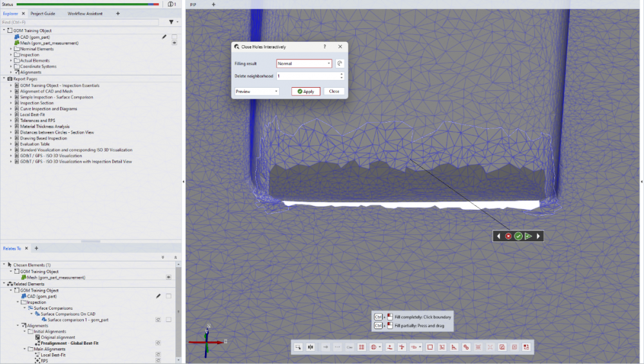
Task: Expand the Nominal Elements folder
Action: [x=11, y=49]
